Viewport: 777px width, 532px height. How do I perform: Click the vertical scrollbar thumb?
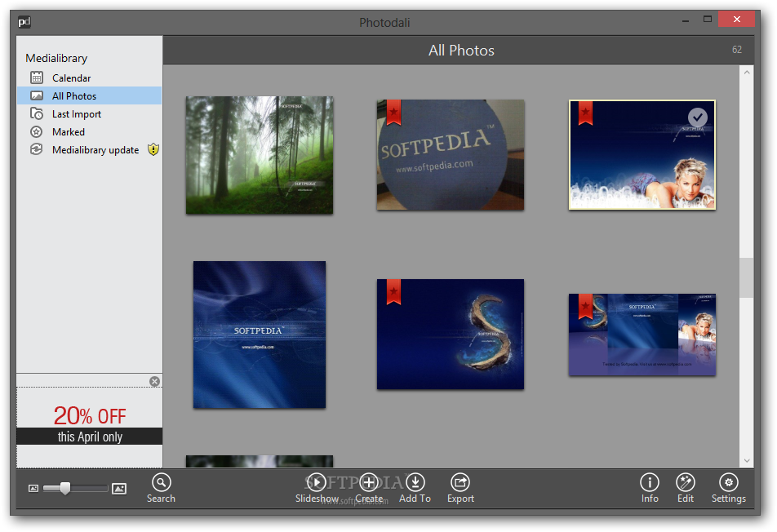(x=747, y=277)
